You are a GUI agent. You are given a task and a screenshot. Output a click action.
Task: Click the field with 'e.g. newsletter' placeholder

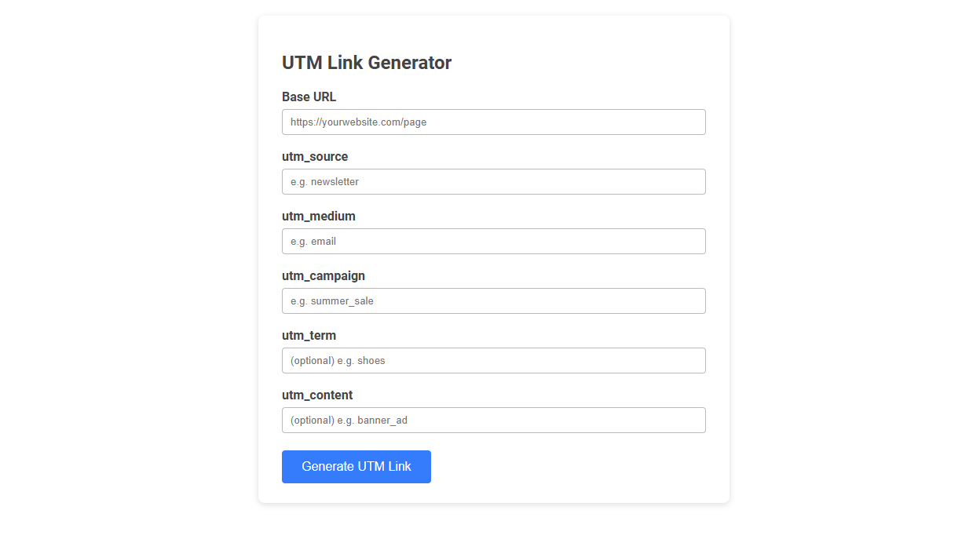click(x=493, y=181)
